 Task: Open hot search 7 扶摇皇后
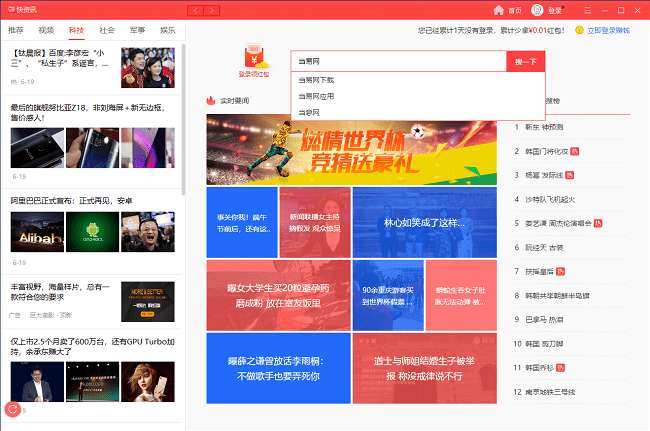tap(539, 271)
